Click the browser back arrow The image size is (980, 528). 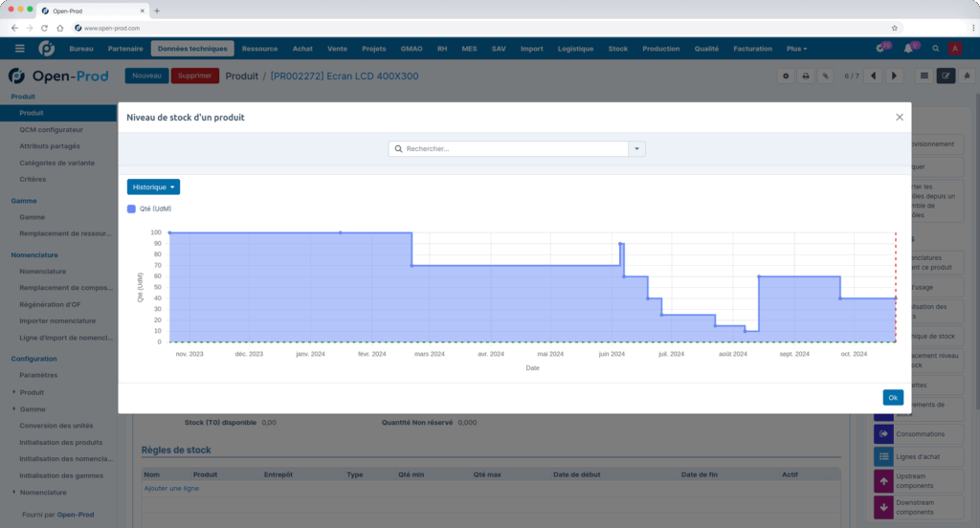(x=14, y=28)
